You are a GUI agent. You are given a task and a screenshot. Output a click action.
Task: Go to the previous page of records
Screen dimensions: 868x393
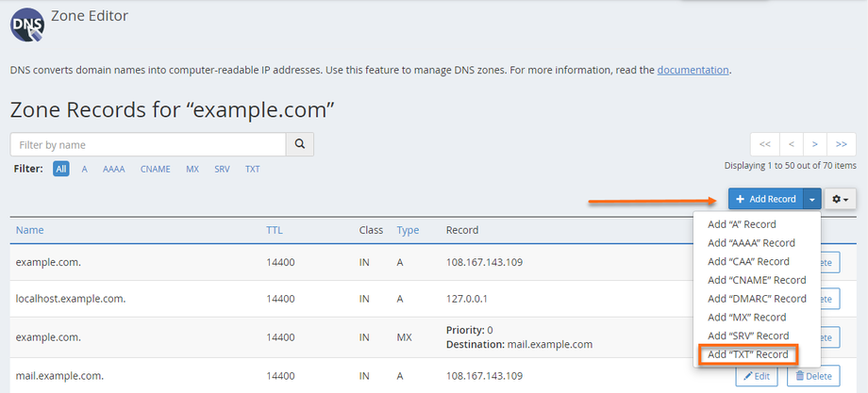pos(791,144)
